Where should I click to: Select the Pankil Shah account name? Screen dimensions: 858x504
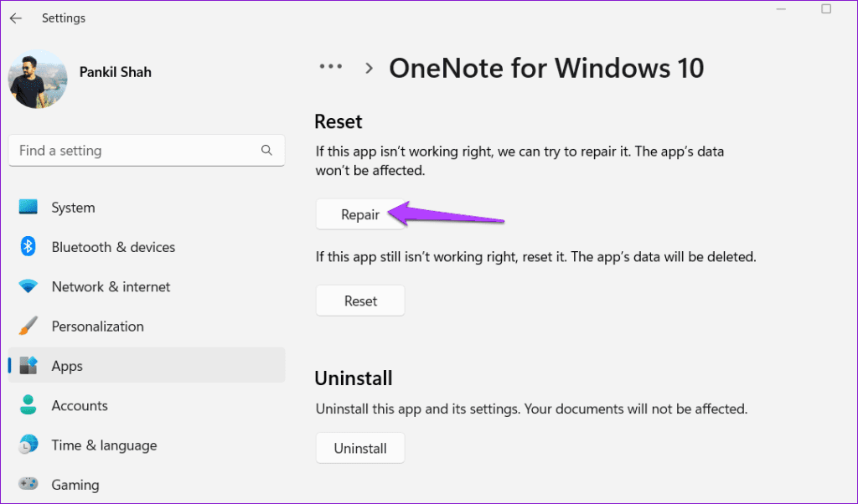(115, 72)
